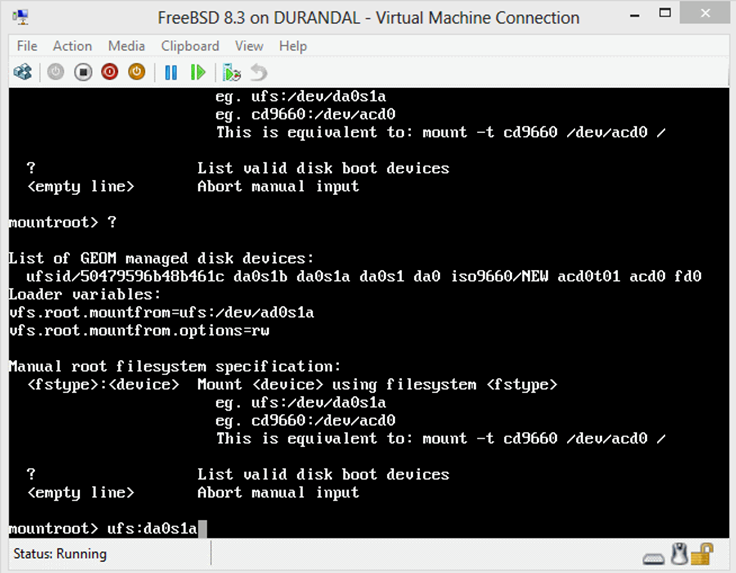This screenshot has height=573, width=736.
Task: Click the 'iso9660/NEW' device name
Action: point(499,276)
